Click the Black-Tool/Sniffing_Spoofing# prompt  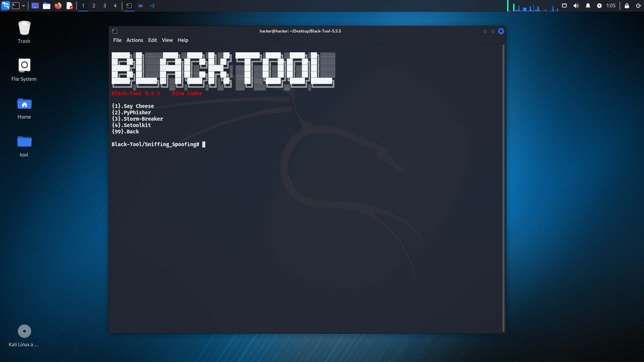[x=156, y=144]
